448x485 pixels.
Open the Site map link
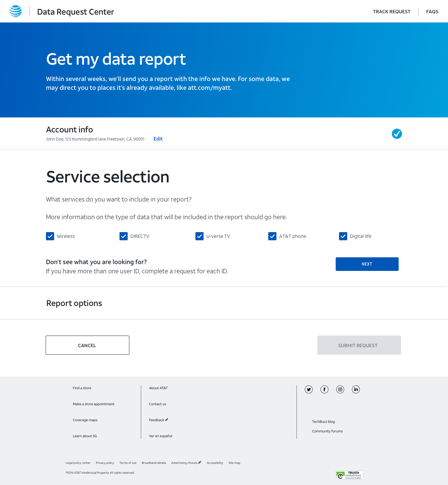click(234, 463)
